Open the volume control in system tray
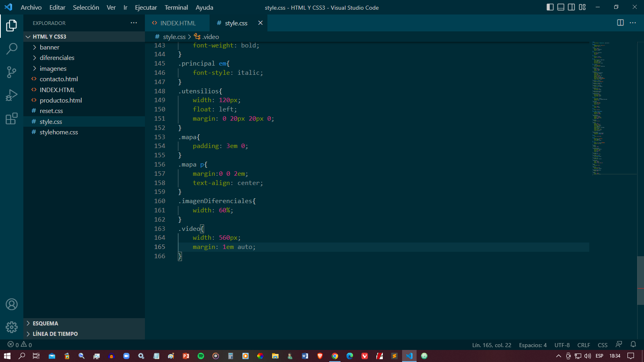This screenshot has height=362, width=644. [x=587, y=356]
